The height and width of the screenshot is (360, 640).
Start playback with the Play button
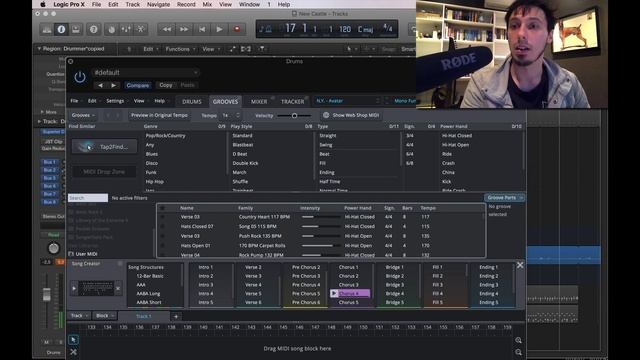click(x=219, y=29)
